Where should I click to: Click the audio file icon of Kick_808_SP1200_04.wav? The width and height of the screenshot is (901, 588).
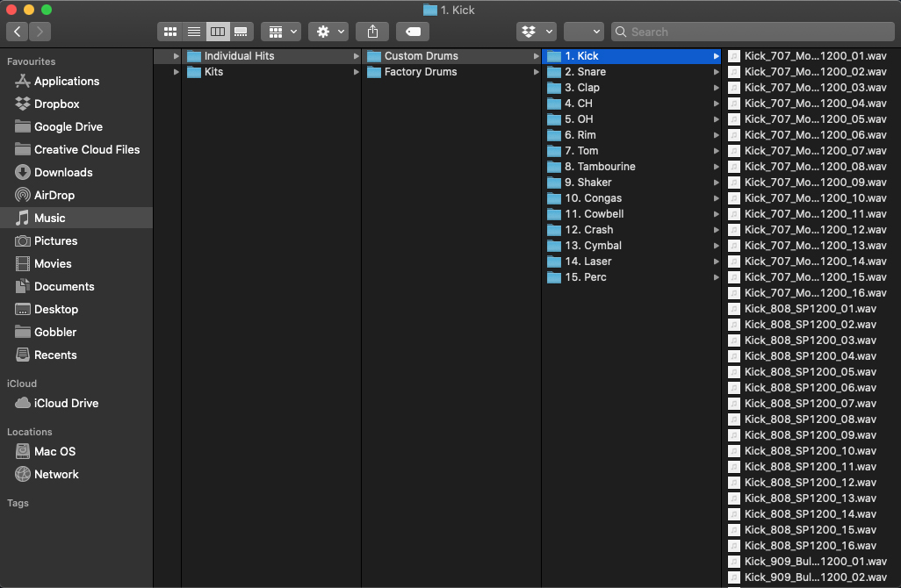pyautogui.click(x=734, y=356)
